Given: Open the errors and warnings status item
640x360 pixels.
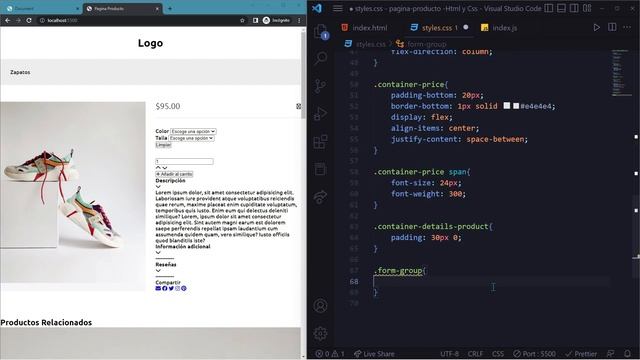Looking at the screenshot, I should point(330,354).
